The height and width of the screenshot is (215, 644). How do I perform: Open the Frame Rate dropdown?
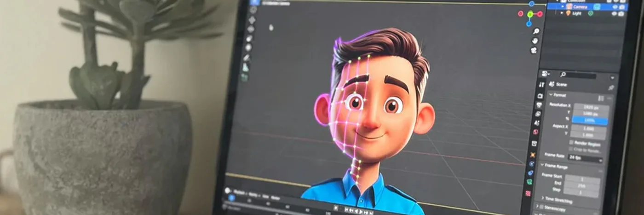pyautogui.click(x=585, y=159)
